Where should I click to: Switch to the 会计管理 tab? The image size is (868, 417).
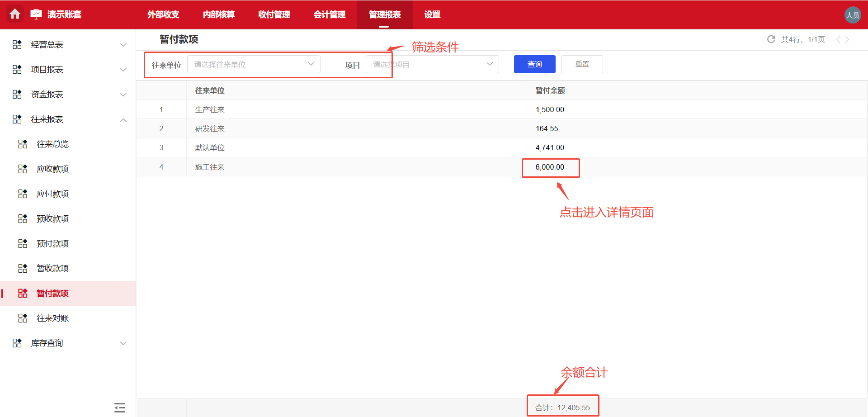[329, 14]
